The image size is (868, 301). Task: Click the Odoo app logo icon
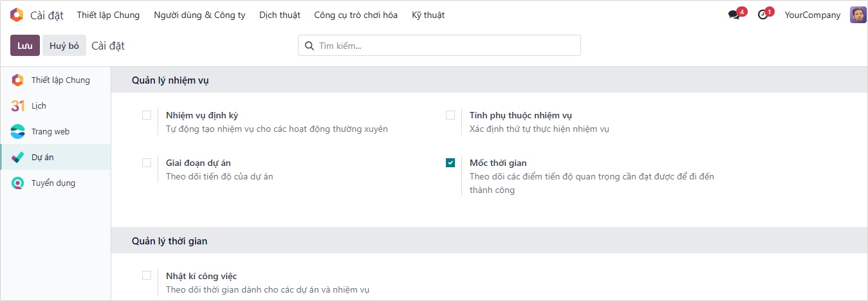17,15
